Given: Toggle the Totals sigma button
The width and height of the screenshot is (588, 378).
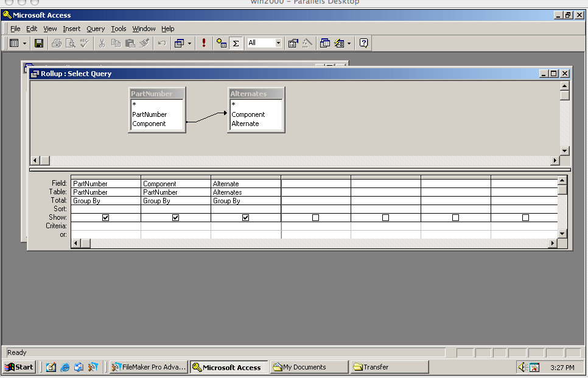Looking at the screenshot, I should (x=236, y=43).
